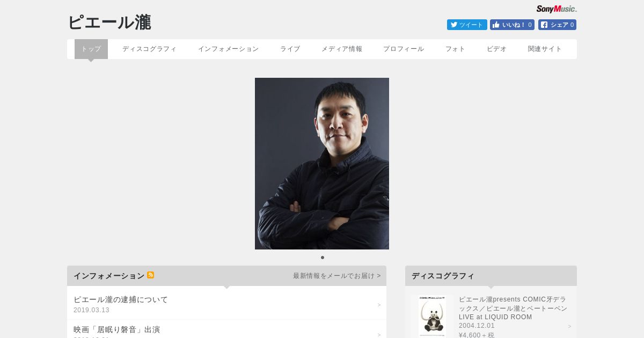Open the ビデオ tab
Image resolution: width=644 pixels, height=338 pixels.
tap(496, 49)
